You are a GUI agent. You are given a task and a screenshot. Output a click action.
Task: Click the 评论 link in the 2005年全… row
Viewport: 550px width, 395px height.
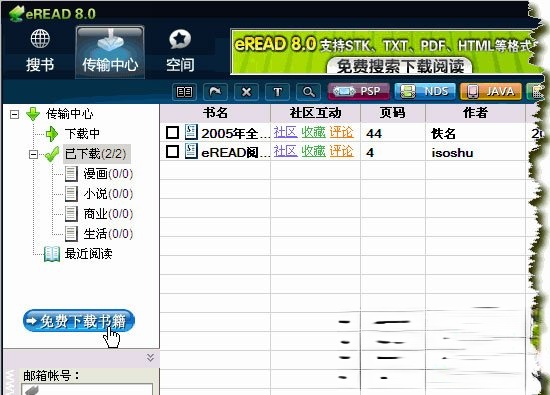click(x=341, y=133)
